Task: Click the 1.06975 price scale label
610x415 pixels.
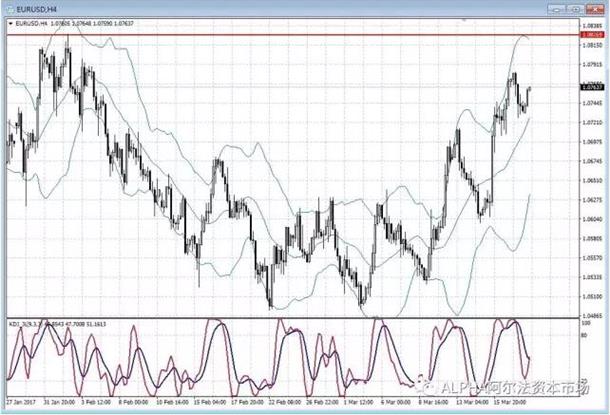Action: 592,142
